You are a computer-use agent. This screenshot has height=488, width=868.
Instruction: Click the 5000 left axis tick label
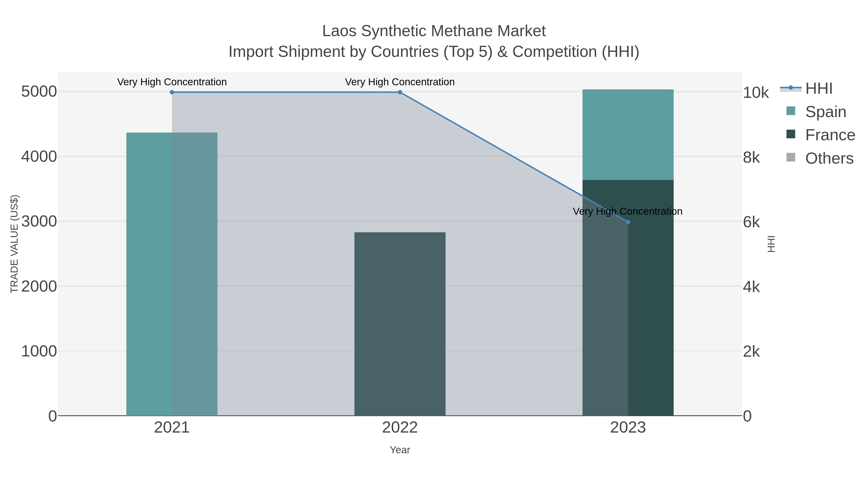39,92
